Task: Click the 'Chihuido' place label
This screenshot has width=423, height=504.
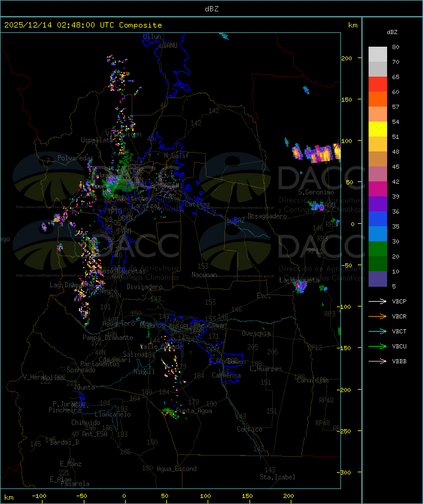Action: pyautogui.click(x=86, y=423)
